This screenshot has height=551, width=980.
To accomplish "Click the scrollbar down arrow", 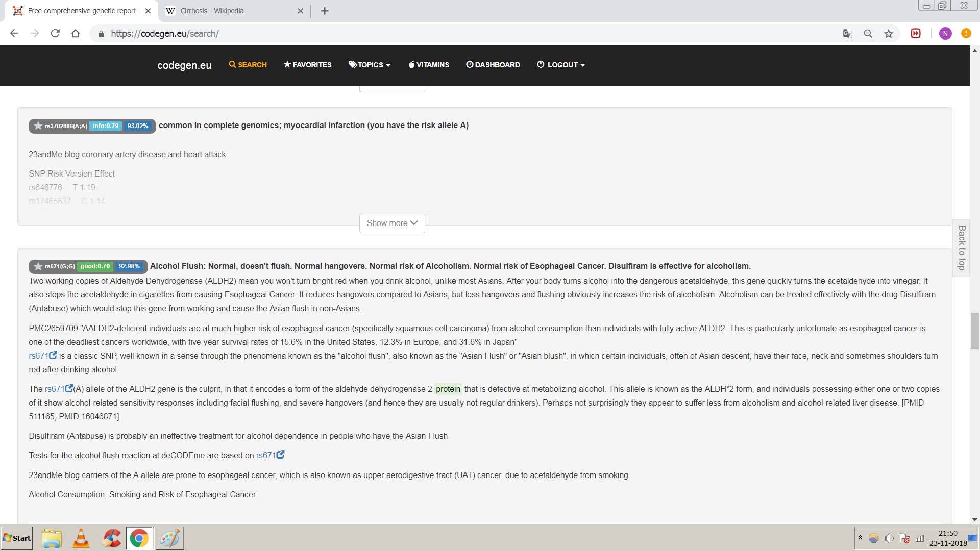I will tap(975, 519).
